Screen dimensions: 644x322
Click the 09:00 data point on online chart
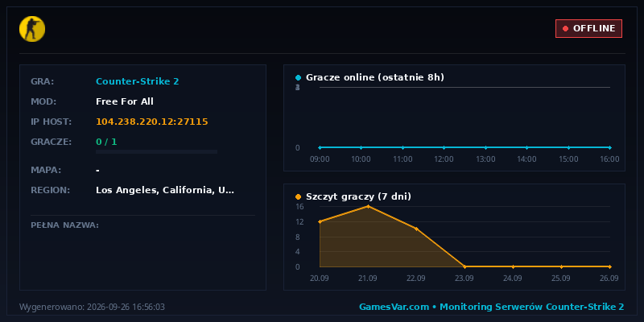click(x=320, y=147)
